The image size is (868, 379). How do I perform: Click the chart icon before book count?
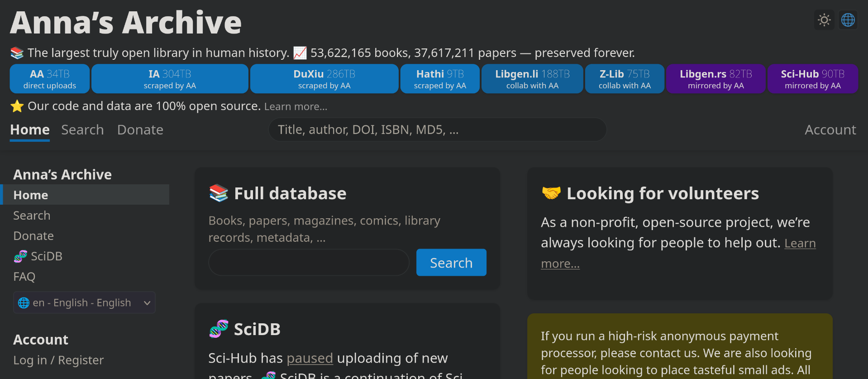[x=300, y=53]
